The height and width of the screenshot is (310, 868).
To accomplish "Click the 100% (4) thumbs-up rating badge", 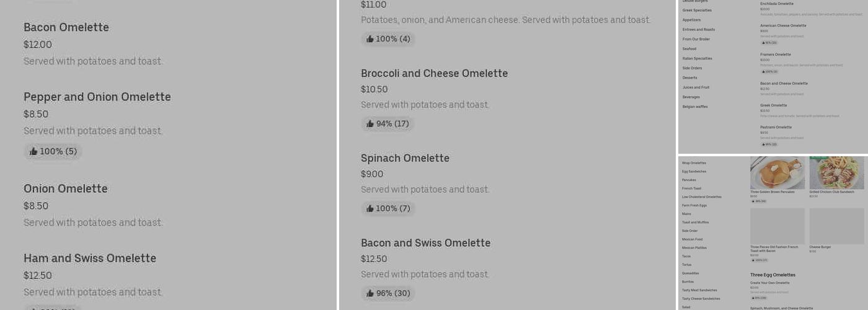I will [x=388, y=39].
